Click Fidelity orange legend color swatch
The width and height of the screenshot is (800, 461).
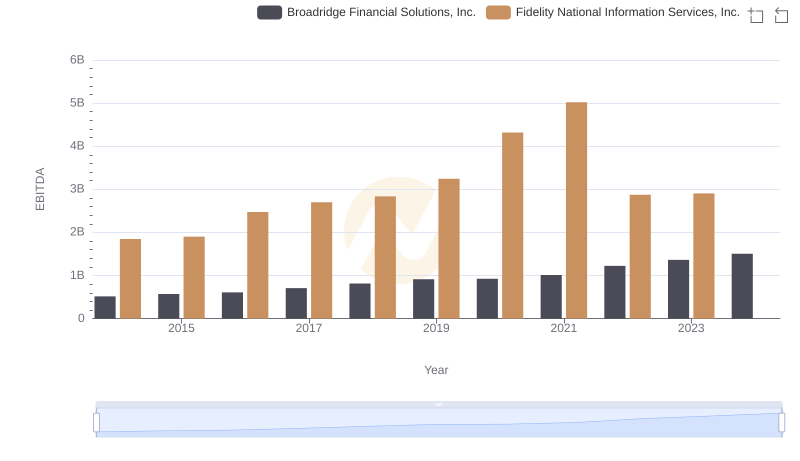point(498,12)
